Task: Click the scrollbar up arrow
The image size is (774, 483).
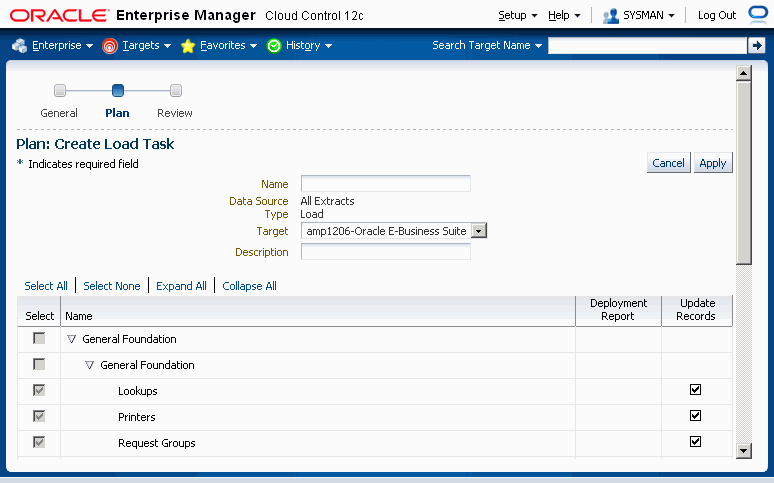Action: (x=743, y=73)
